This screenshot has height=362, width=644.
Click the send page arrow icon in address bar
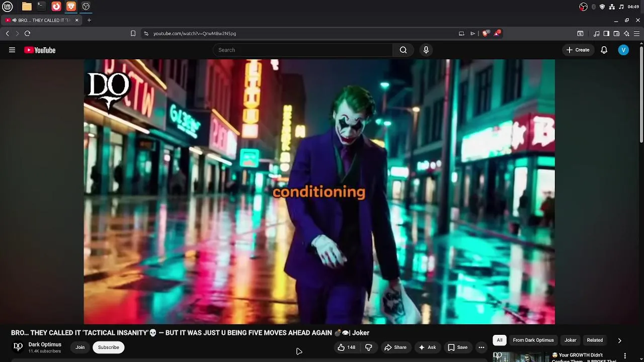point(472,33)
